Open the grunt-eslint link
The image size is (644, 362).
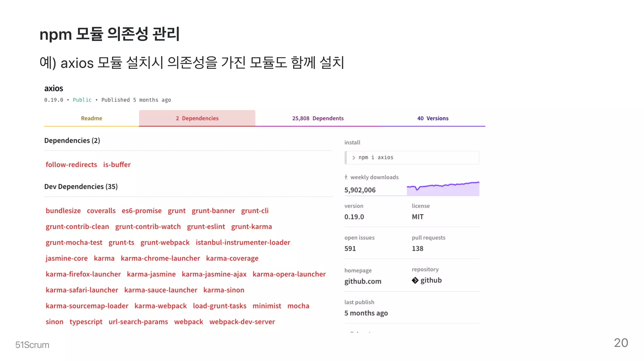(206, 227)
